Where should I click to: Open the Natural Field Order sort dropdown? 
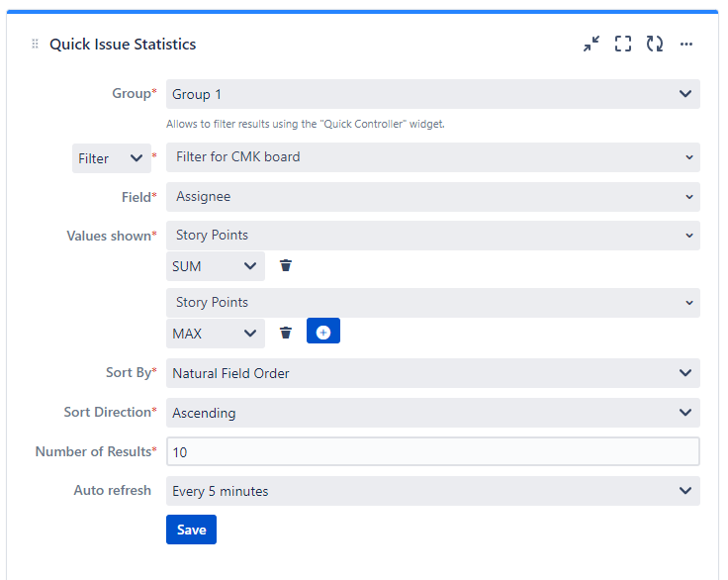[x=432, y=373]
